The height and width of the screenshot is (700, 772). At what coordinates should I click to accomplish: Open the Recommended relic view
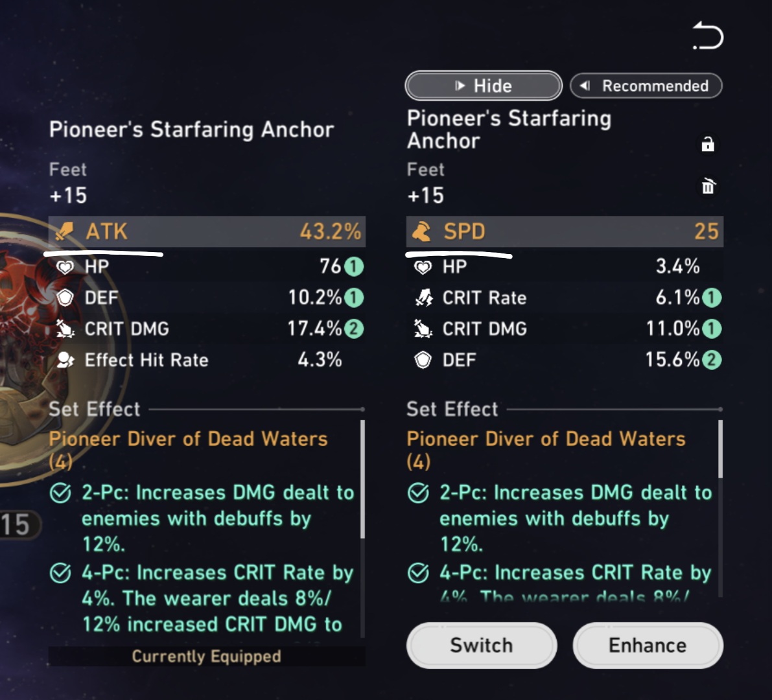tap(646, 85)
